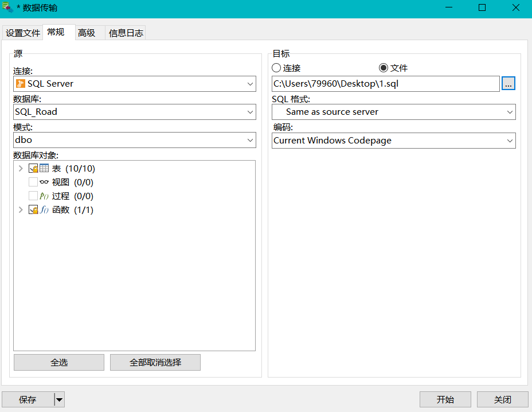Open the SQL 格式 dropdown
This screenshot has width=532, height=412.
coord(510,112)
